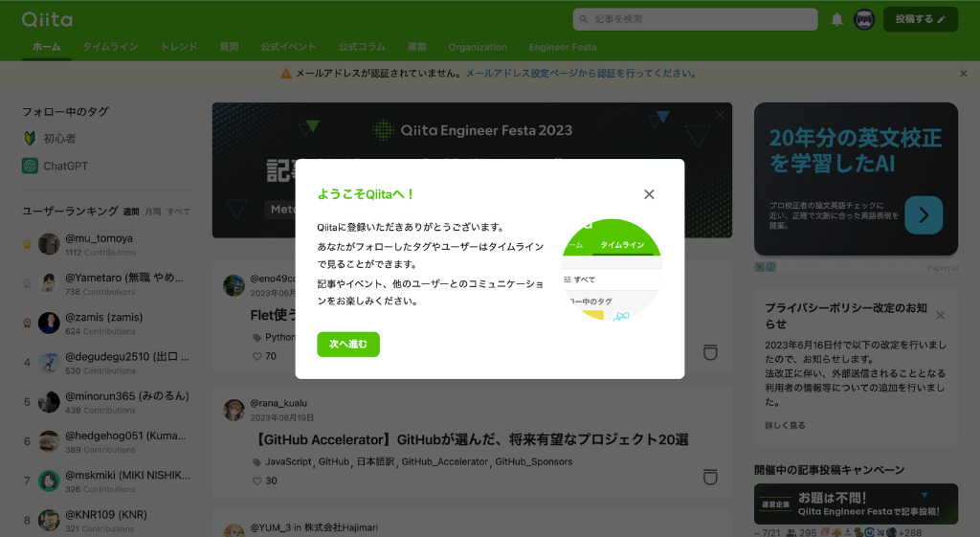Click the ad arrow button

click(924, 215)
